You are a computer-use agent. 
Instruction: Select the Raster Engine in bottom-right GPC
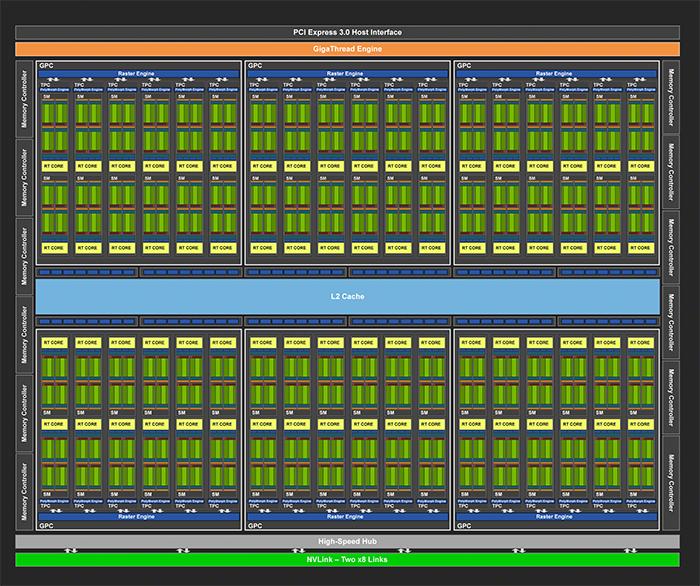(x=555, y=517)
